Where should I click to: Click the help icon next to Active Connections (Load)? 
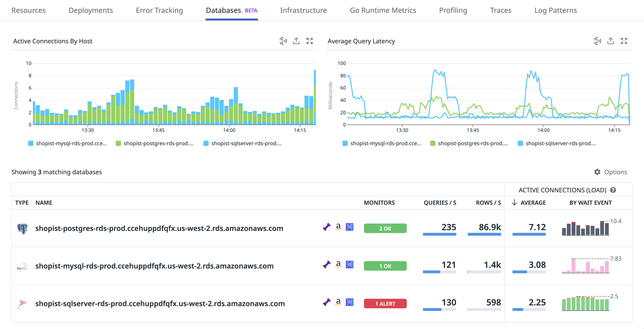click(x=613, y=190)
